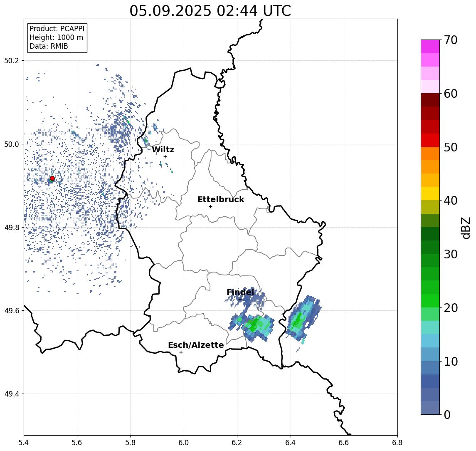Click the colorbar tick label 70
This screenshot has width=476, height=451.
451,40
